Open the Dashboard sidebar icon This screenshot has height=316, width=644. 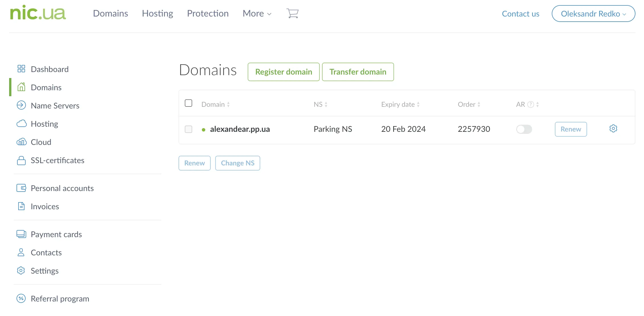click(21, 69)
